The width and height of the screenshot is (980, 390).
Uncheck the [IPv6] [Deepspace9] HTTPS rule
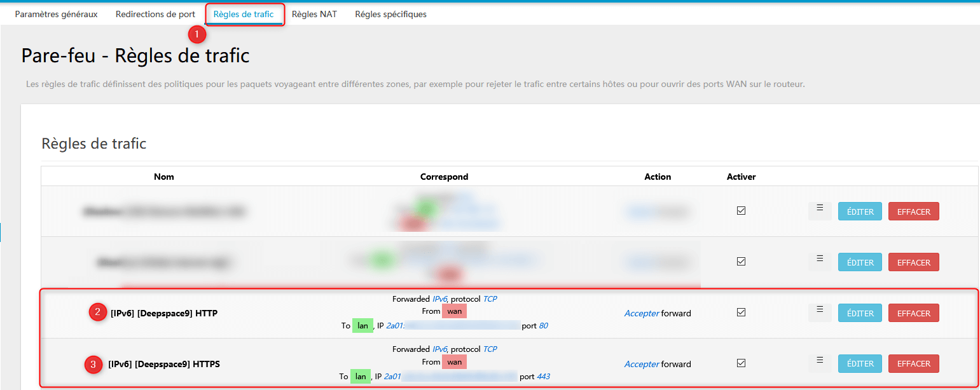741,363
